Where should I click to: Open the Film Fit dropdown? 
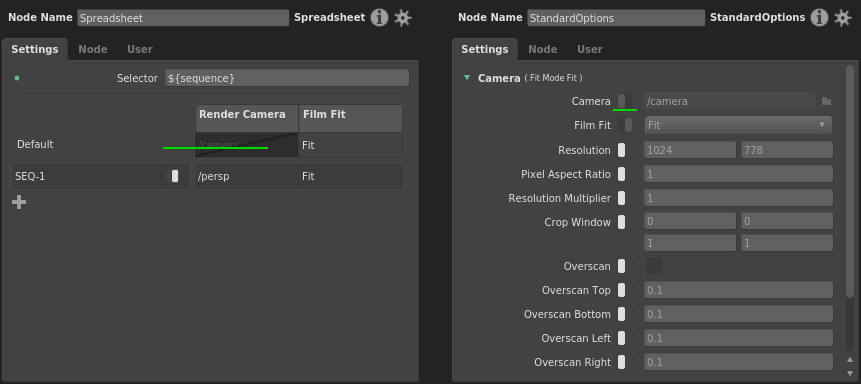tap(738, 125)
